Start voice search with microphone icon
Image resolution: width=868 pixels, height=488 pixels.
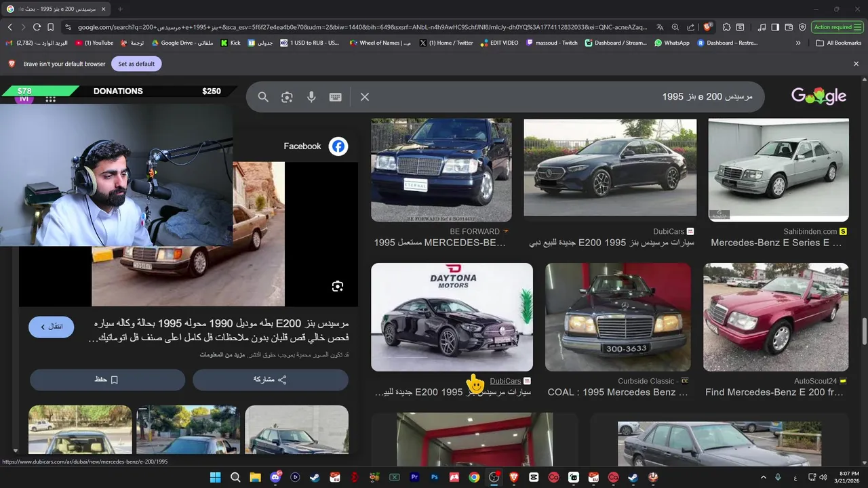[x=311, y=97]
